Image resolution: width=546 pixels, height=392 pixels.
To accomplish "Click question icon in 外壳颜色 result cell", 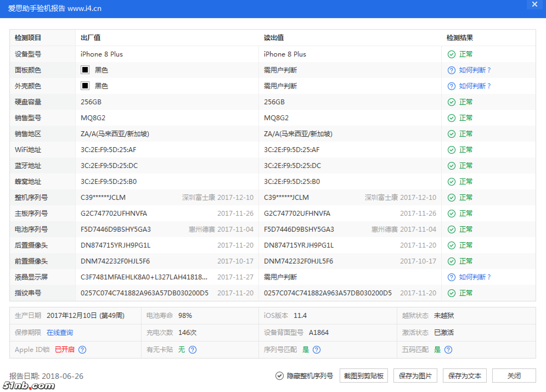I will pyautogui.click(x=451, y=86).
